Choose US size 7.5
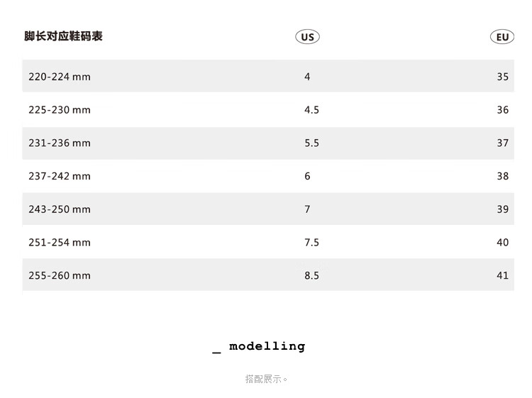Viewport: 532px width, 398px height. tap(311, 243)
